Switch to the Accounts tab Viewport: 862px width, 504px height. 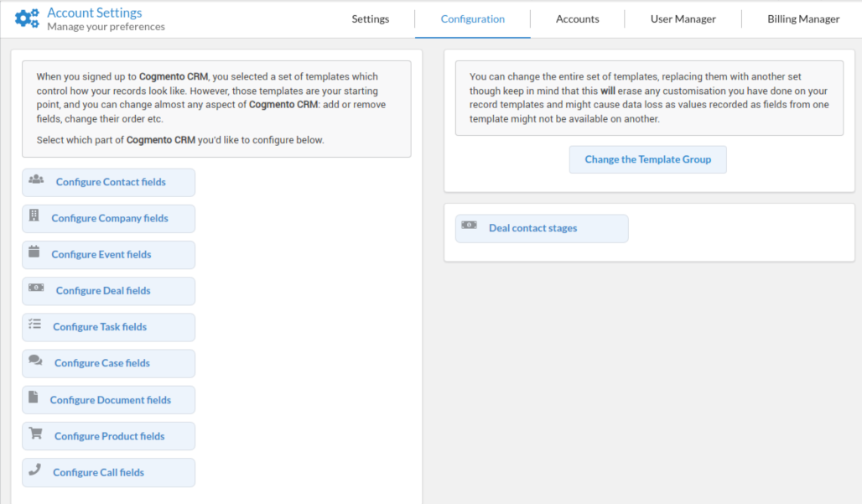(x=577, y=18)
